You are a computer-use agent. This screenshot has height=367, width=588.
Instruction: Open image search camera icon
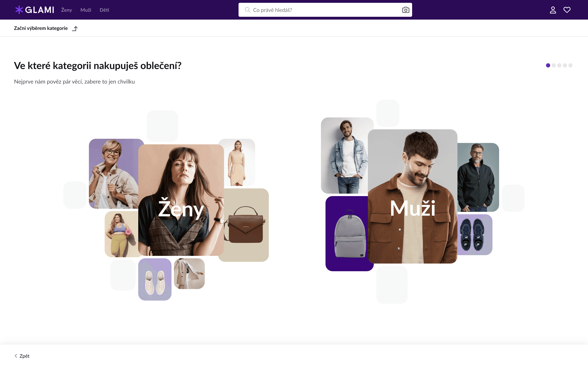(405, 10)
